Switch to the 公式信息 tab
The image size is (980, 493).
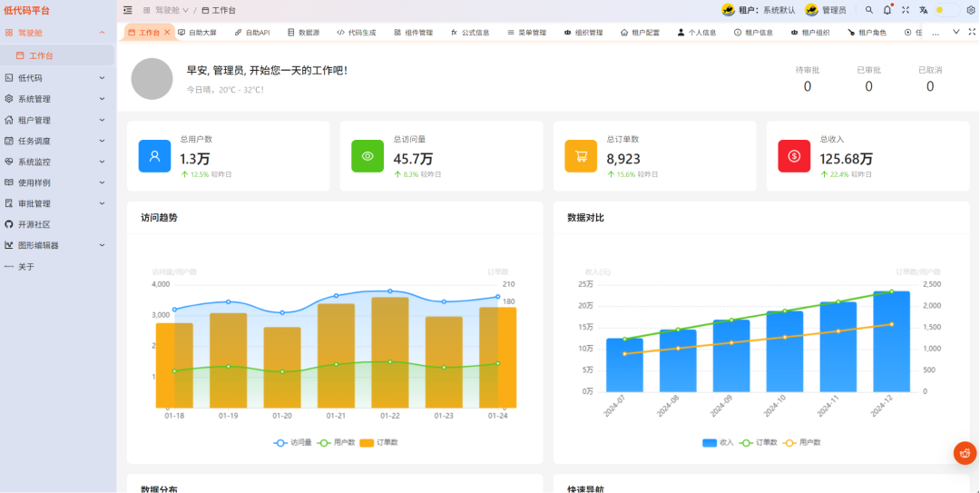pyautogui.click(x=470, y=33)
